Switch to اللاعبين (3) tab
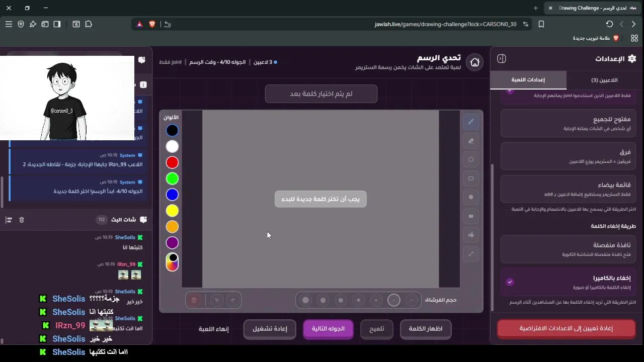 [x=604, y=80]
